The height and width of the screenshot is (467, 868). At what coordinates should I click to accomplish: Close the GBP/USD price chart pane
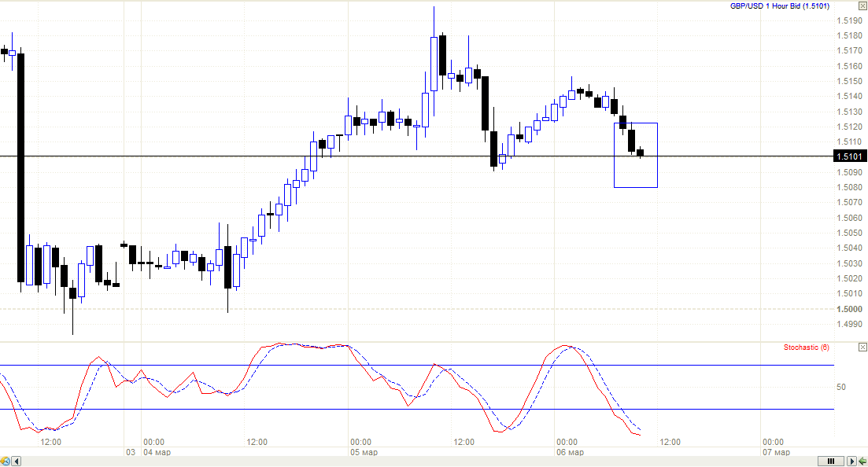pyautogui.click(x=862, y=6)
